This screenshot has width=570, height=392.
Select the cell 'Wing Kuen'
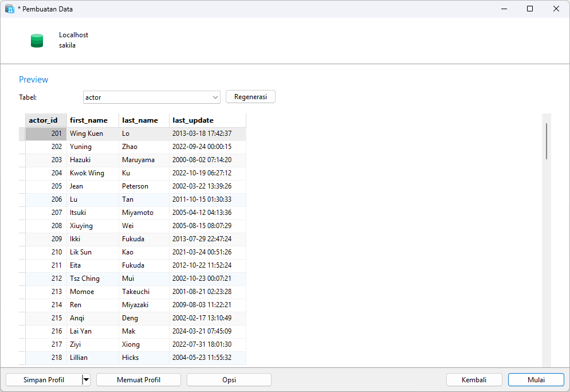pyautogui.click(x=93, y=134)
